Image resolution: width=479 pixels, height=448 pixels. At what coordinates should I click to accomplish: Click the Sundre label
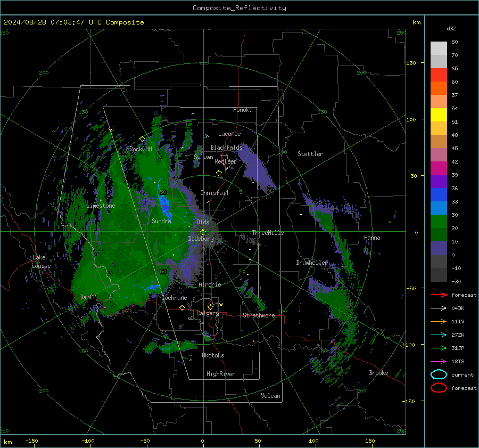click(161, 221)
